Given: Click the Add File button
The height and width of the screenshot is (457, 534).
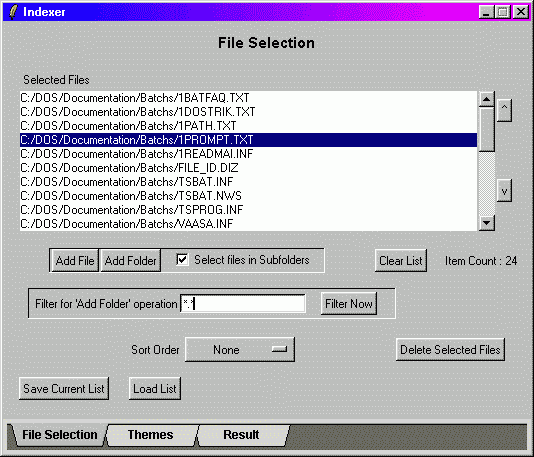Looking at the screenshot, I should tap(75, 261).
